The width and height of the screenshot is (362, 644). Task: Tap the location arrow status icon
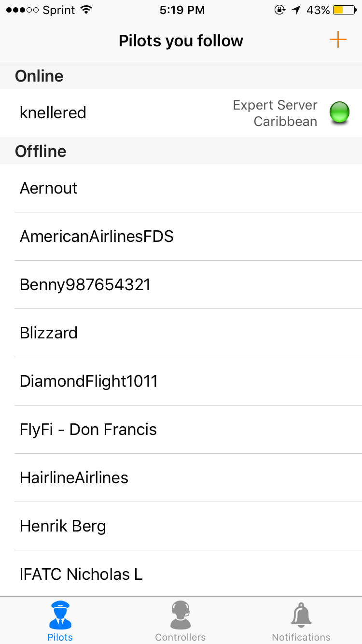[x=296, y=10]
